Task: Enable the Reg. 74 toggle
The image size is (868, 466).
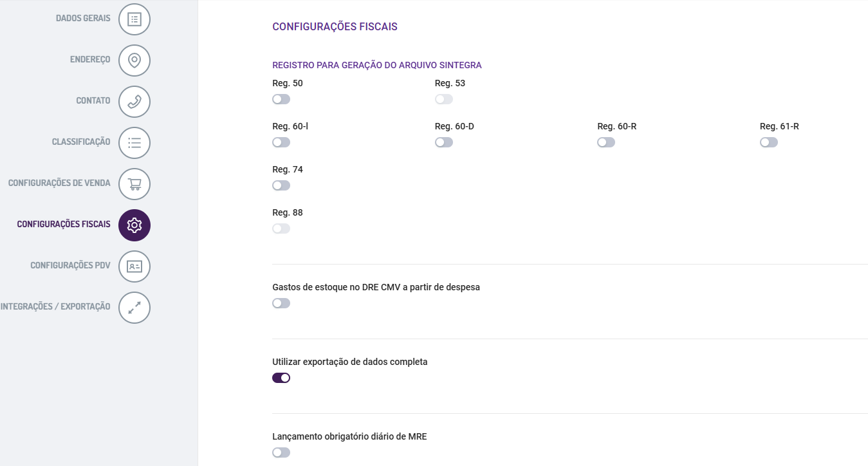Action: (x=281, y=185)
